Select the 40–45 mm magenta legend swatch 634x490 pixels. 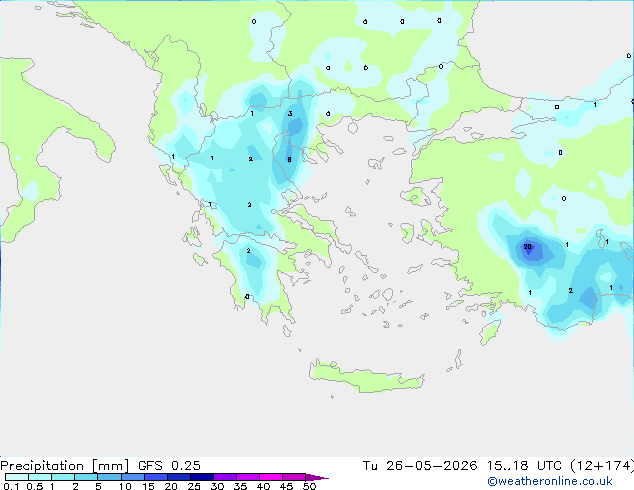(x=271, y=477)
